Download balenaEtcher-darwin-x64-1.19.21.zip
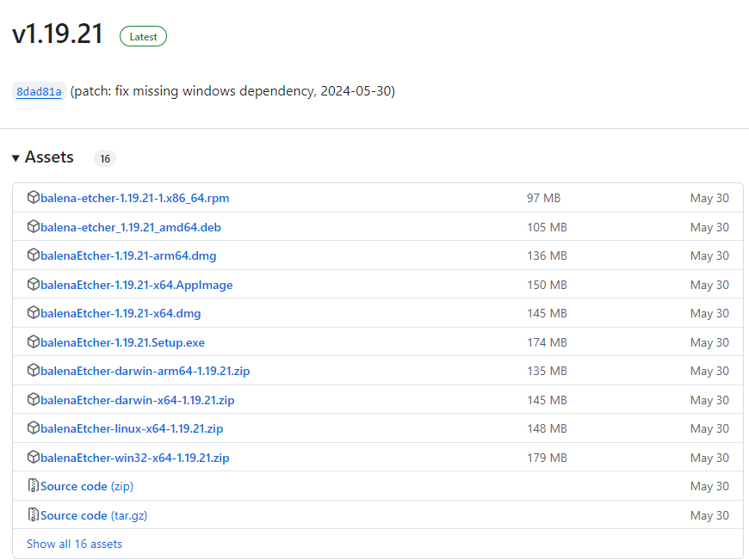 tap(138, 400)
